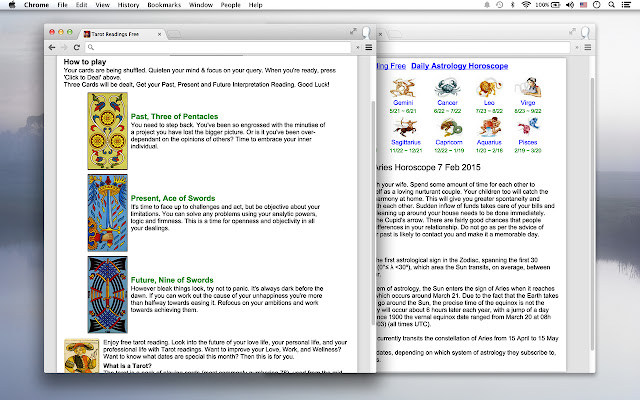Open the Gemini text link

pos(403,103)
